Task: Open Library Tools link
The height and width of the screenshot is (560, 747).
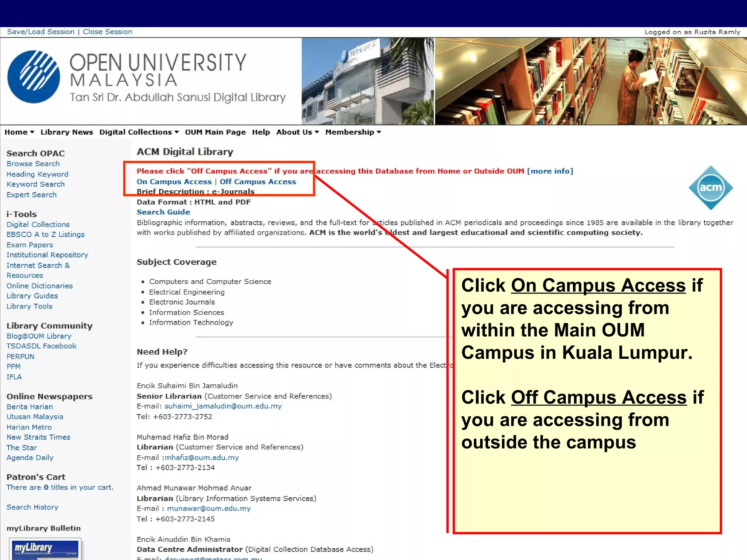Action: point(30,306)
